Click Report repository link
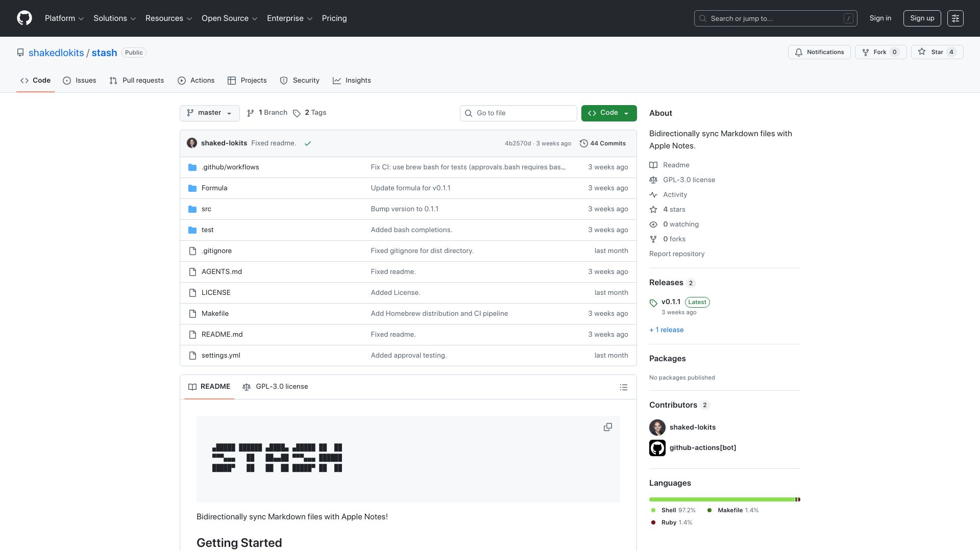Viewport: 980px width, 551px height. click(x=677, y=254)
